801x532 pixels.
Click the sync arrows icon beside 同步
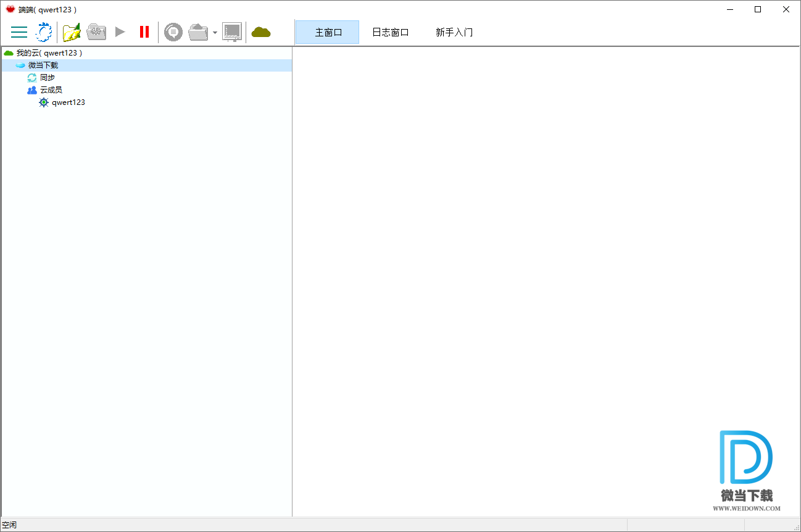32,78
